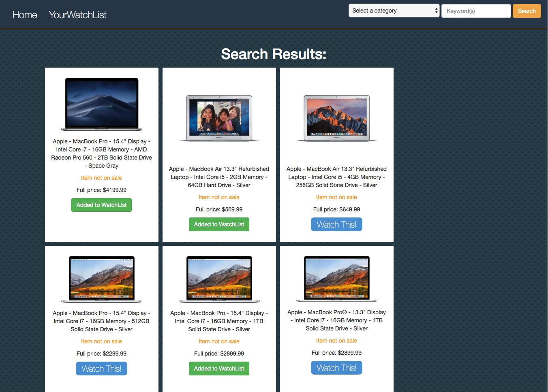Open the Home navigation link
548x392 pixels.
[25, 15]
